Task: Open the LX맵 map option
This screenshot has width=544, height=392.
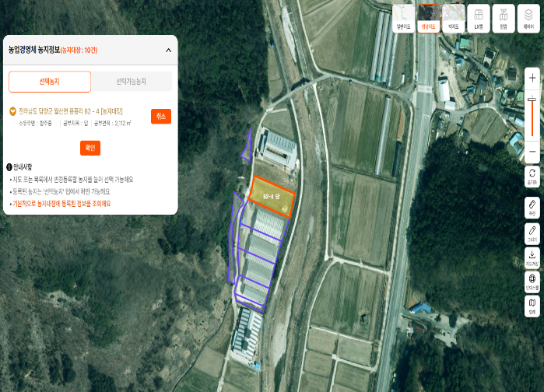Action: click(x=479, y=19)
